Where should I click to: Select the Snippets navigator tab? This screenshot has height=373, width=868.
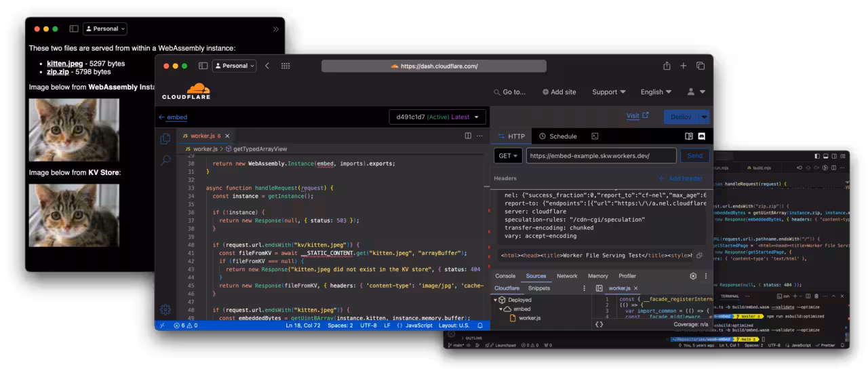pyautogui.click(x=539, y=288)
